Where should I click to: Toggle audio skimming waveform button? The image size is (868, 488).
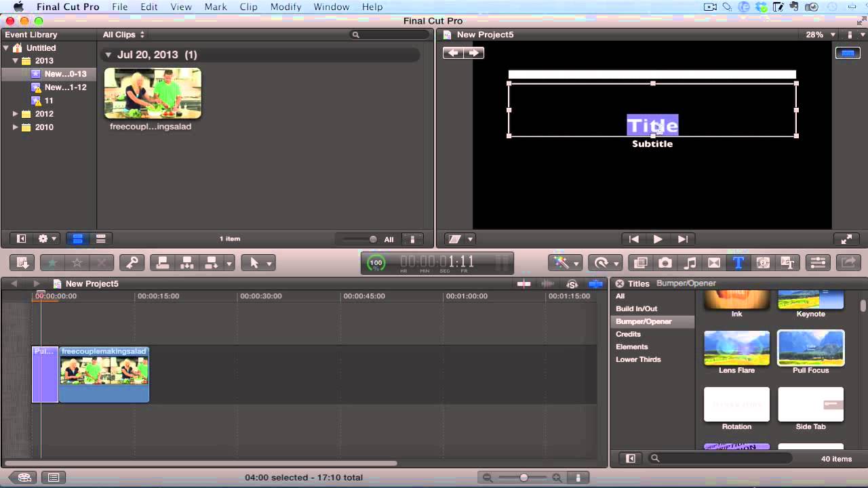point(548,284)
